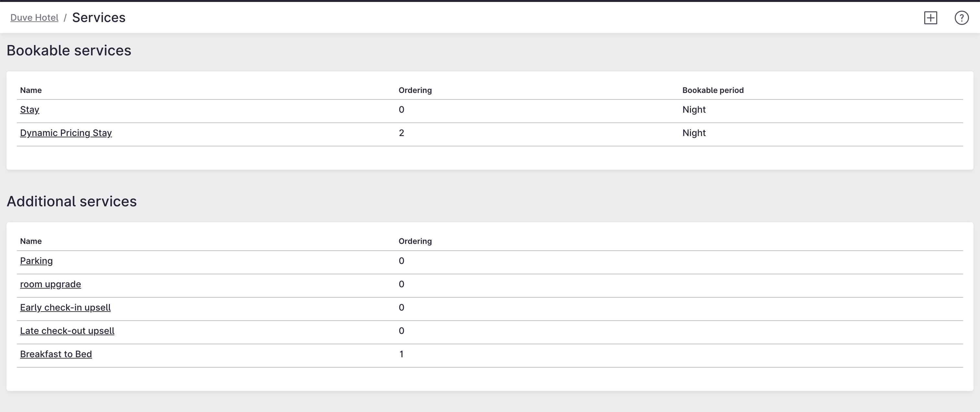Open Breakfast to Bed service

click(x=56, y=354)
